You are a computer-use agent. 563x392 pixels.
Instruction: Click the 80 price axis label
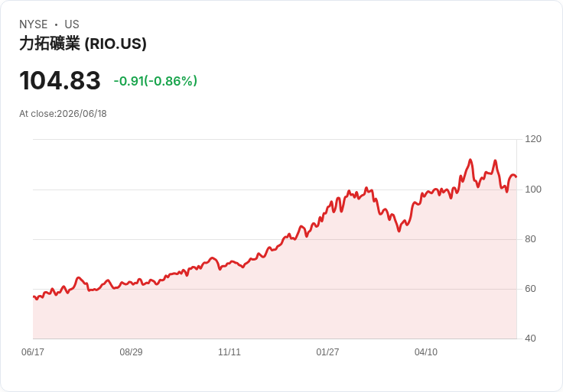pos(530,239)
